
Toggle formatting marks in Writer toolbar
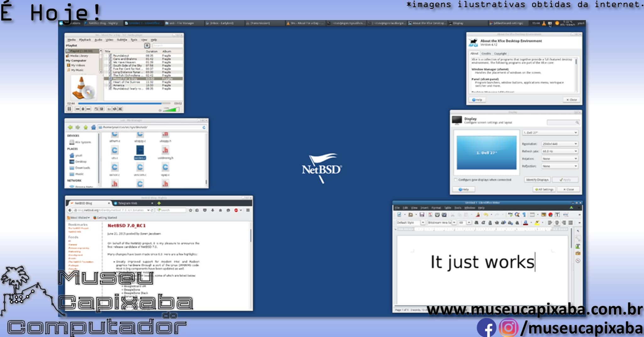pos(524,215)
